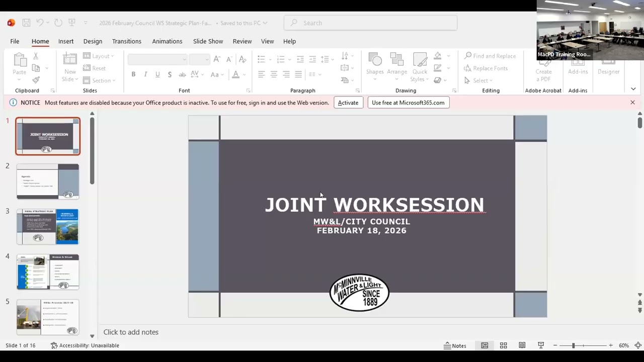Switch to Slide Sorter view icon
This screenshot has height=362, width=644.
point(503,345)
